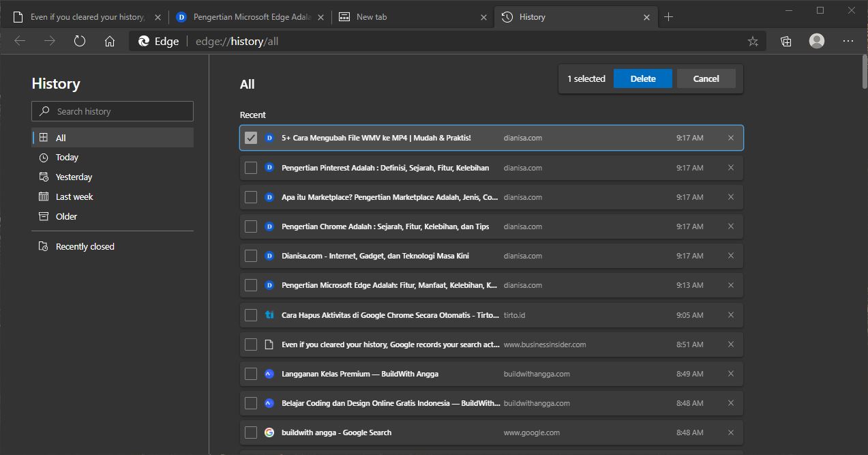The height and width of the screenshot is (455, 868).
Task: Open the Settings and more menu
Action: 848,41
